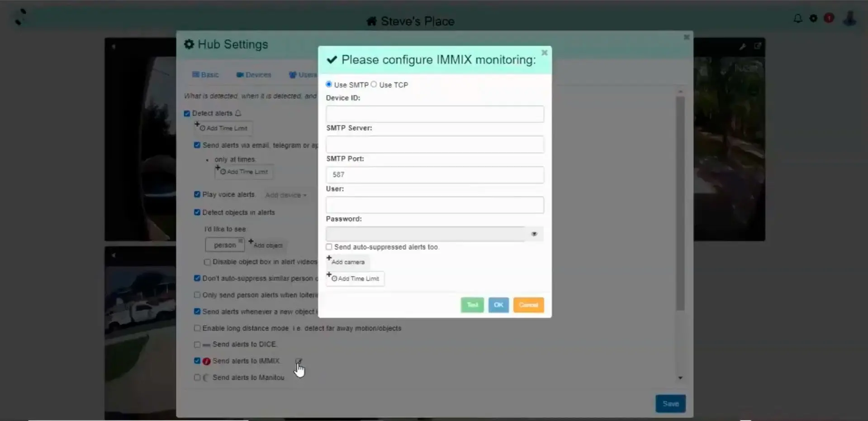Click the wrench icon on camera tile

742,47
